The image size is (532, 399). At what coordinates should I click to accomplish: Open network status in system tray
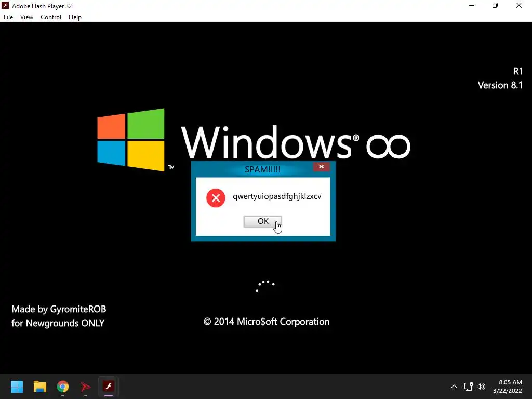469,387
